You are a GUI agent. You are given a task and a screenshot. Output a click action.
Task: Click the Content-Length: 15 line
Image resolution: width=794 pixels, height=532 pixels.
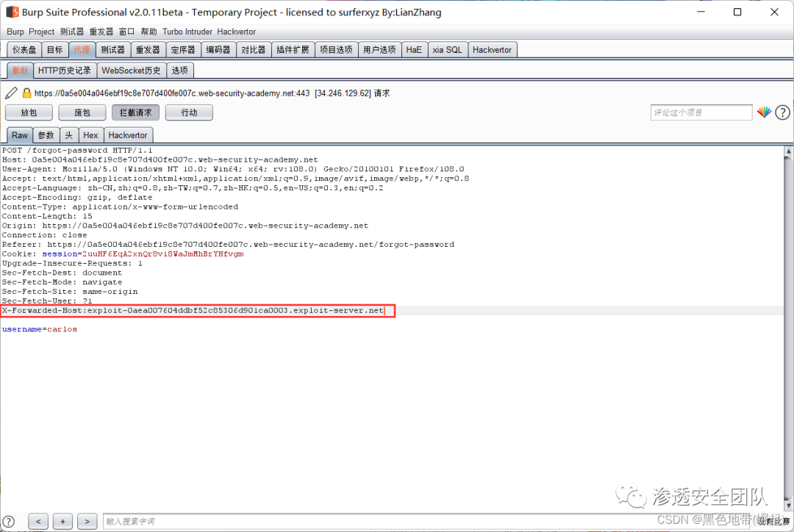pyautogui.click(x=47, y=216)
